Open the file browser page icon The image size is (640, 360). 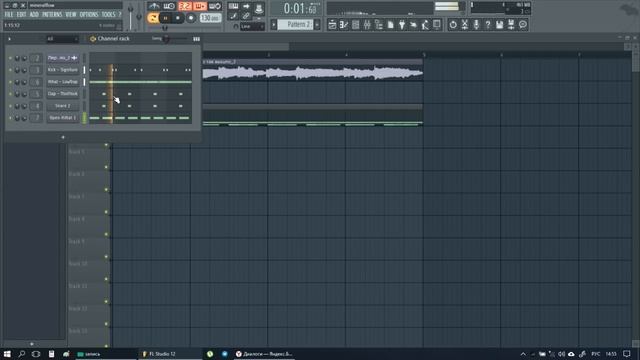391,25
